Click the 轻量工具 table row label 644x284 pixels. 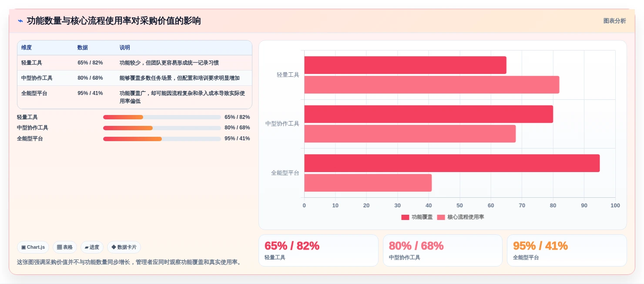click(x=32, y=63)
